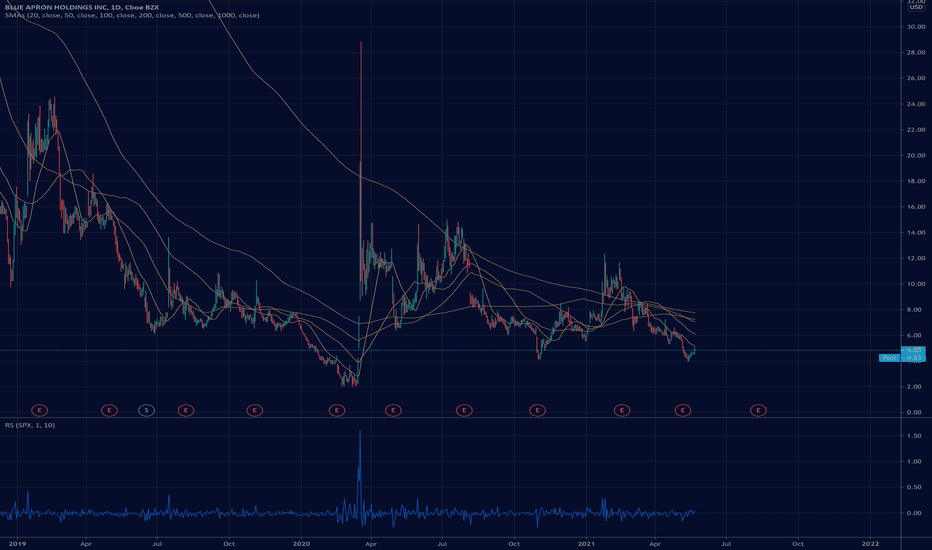Click the 24.00 price axis label
The width and height of the screenshot is (932, 550).
click(x=916, y=104)
